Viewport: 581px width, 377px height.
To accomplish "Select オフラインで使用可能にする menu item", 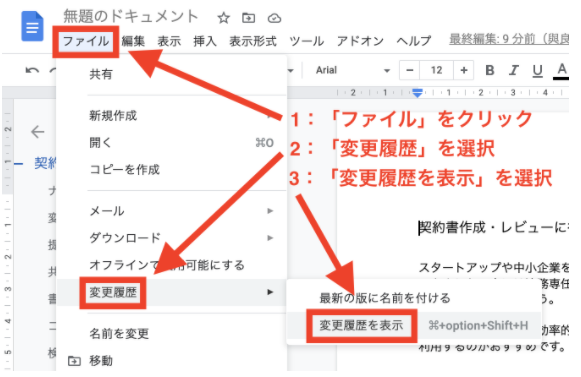I will [172, 265].
